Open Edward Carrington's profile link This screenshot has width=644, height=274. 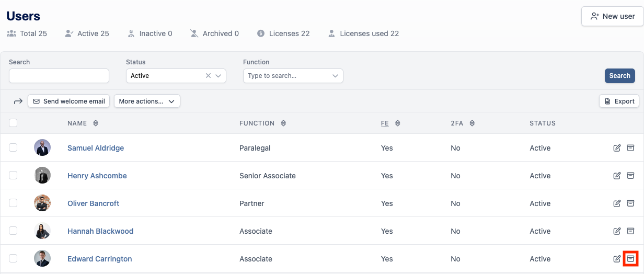click(100, 259)
